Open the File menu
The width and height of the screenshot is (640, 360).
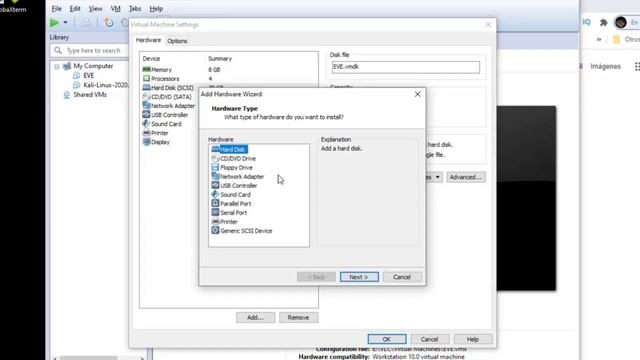(x=56, y=9)
